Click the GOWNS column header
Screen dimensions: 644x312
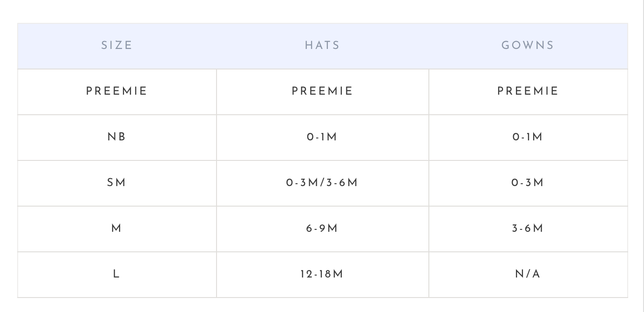(x=528, y=46)
